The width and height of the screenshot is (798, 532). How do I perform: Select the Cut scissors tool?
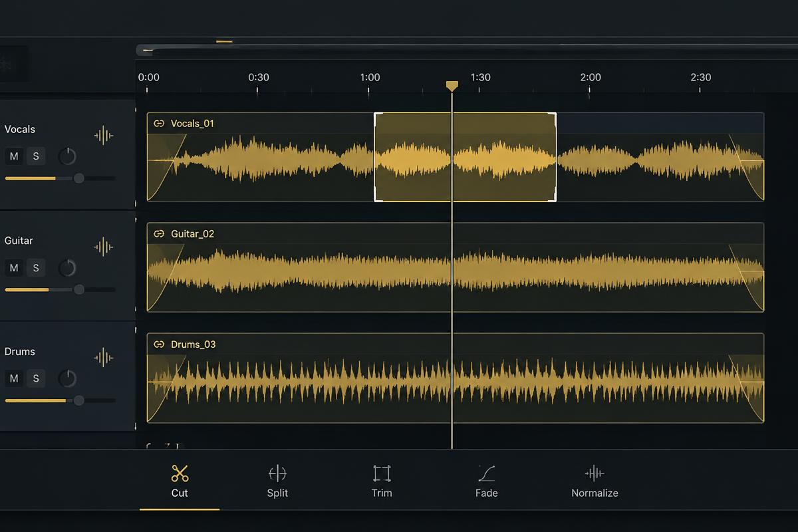tap(180, 481)
